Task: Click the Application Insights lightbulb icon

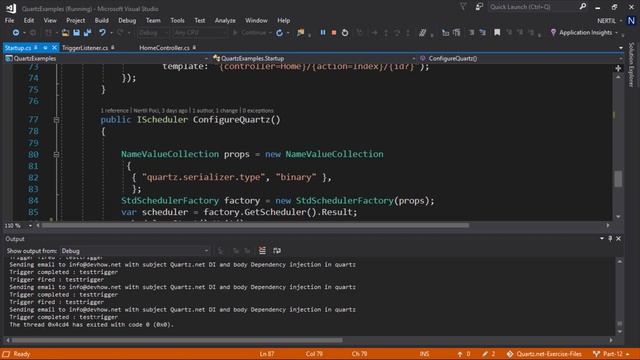Action: click(x=553, y=33)
